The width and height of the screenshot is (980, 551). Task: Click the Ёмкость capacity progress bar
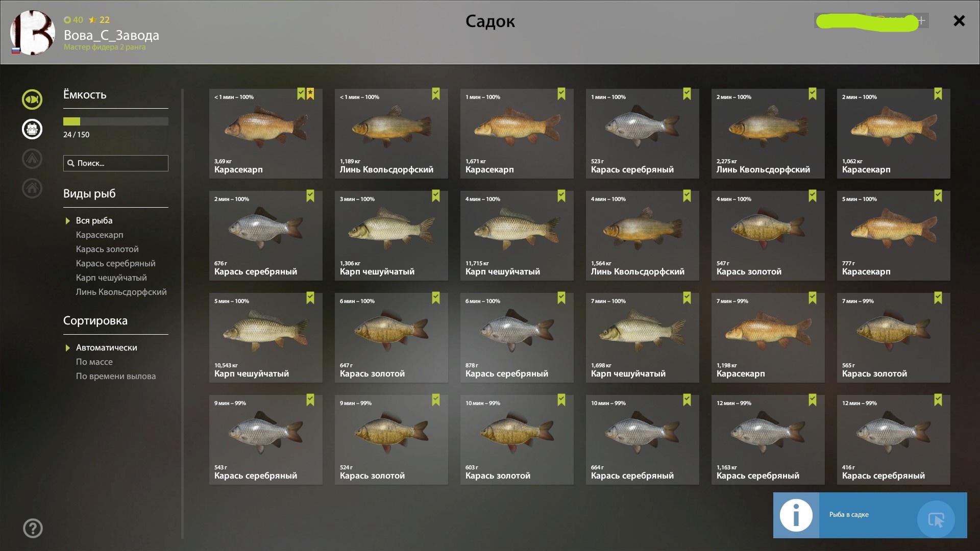pyautogui.click(x=116, y=121)
